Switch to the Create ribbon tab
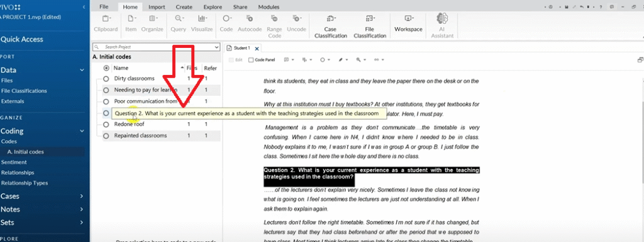644x242 pixels. pos(184,7)
